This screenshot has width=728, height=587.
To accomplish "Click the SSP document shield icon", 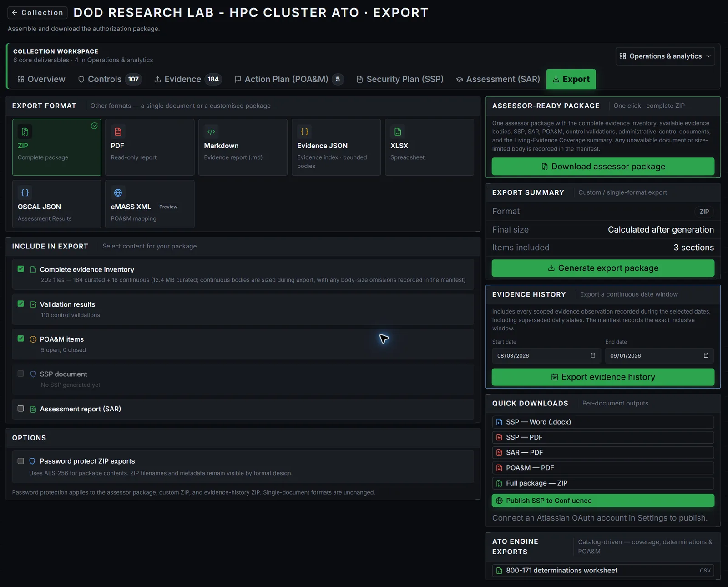I will coord(33,374).
